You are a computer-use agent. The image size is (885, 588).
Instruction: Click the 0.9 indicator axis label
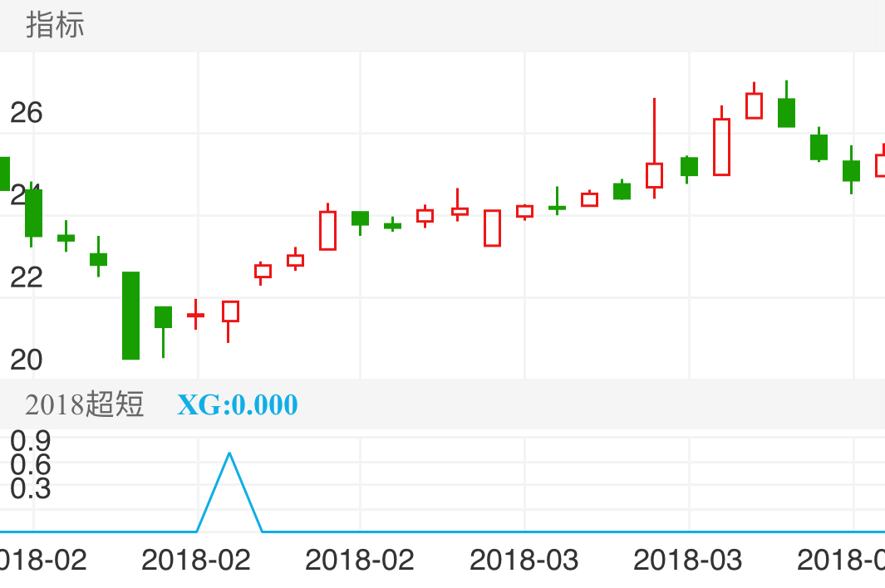pyautogui.click(x=31, y=439)
